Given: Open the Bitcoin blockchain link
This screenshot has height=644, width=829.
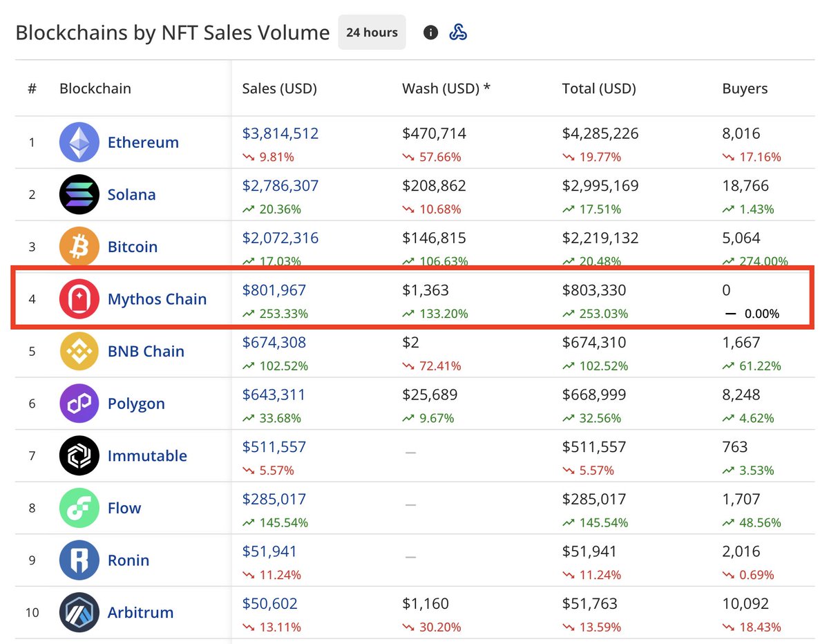Looking at the screenshot, I should click(x=133, y=247).
